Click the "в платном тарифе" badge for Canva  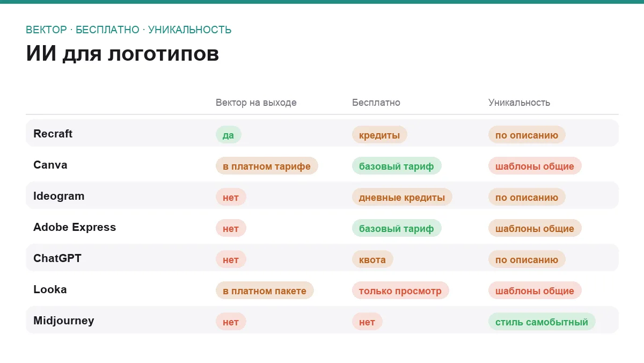coord(267,166)
